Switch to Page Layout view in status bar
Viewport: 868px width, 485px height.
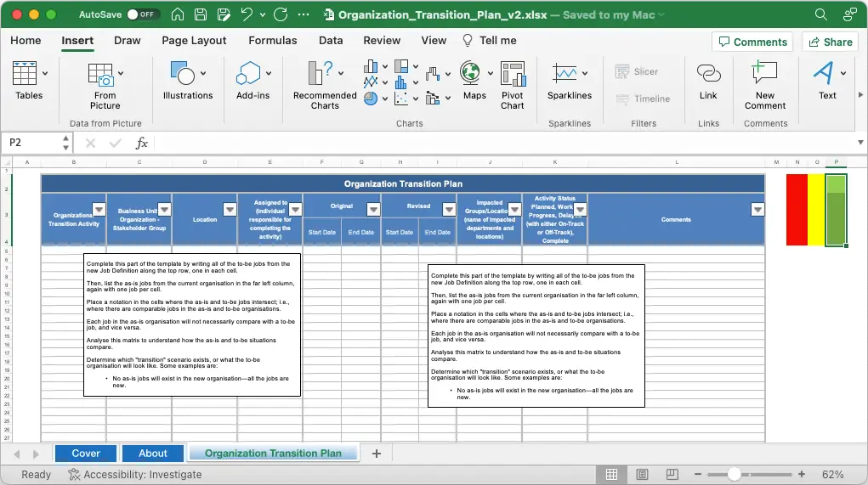coord(642,475)
